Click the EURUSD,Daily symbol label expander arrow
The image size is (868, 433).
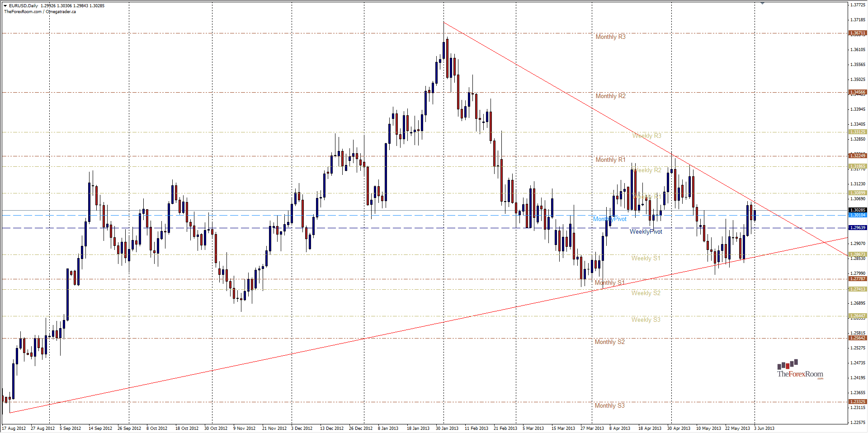pyautogui.click(x=5, y=5)
